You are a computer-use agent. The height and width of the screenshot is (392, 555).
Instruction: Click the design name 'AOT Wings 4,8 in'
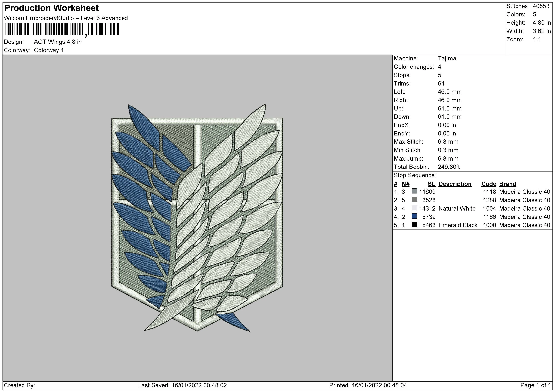pos(58,42)
